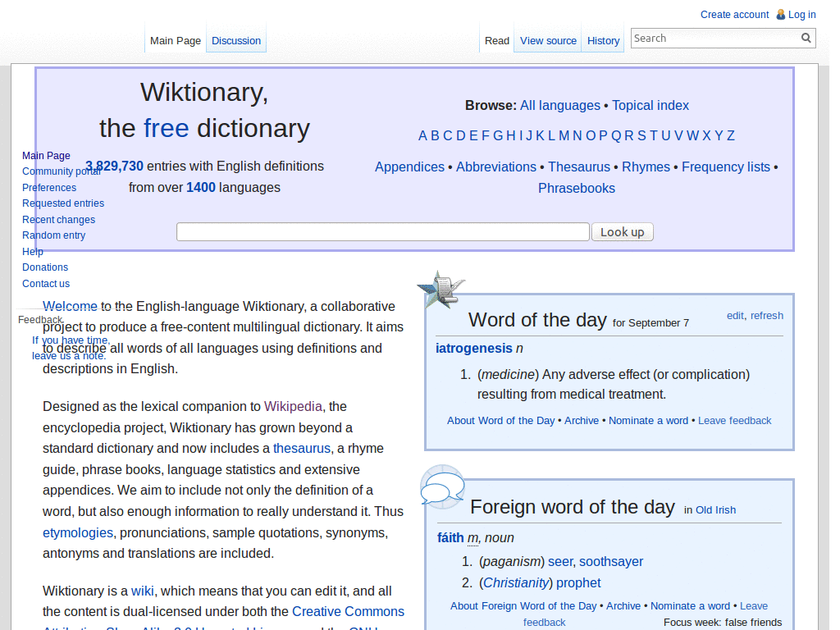Screen dimensions: 840x630
Task: Click the prophet definition link
Action: [x=578, y=583]
